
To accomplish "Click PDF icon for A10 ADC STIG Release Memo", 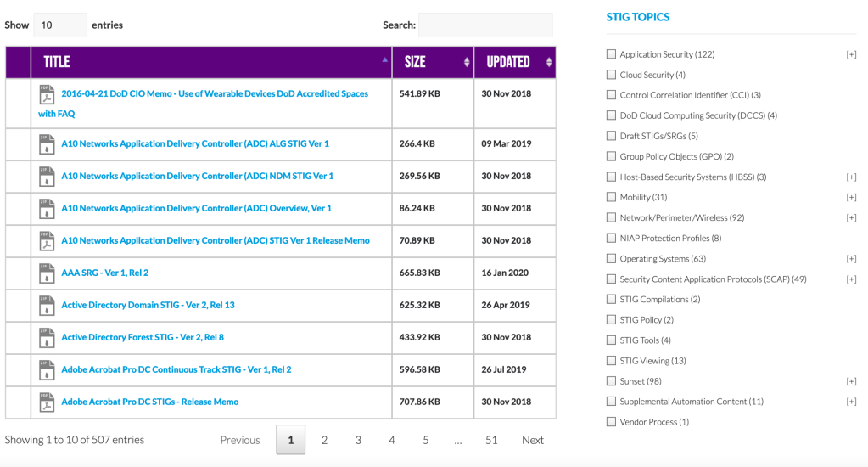I will (x=47, y=241).
